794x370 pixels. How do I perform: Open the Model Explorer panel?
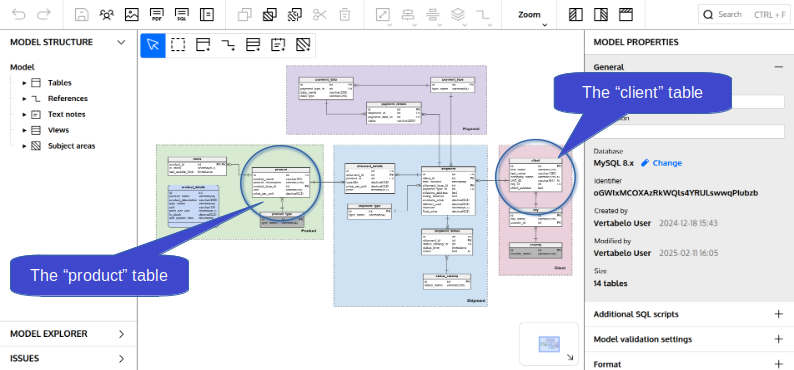tap(68, 334)
